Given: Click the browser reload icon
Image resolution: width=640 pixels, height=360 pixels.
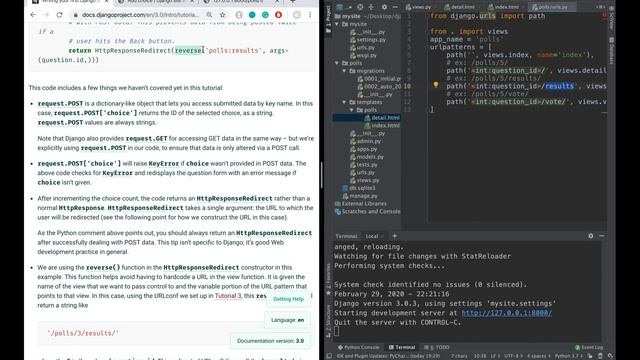Looking at the screenshot, I should 60,15.
